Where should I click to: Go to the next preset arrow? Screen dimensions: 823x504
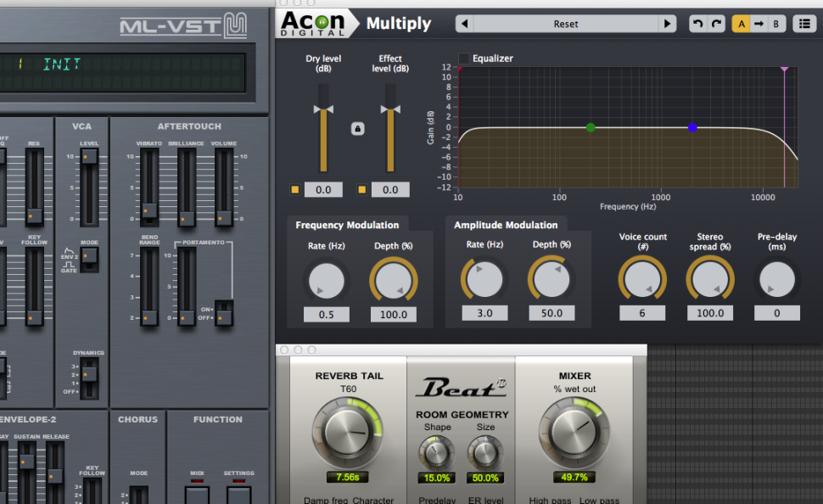pos(668,24)
